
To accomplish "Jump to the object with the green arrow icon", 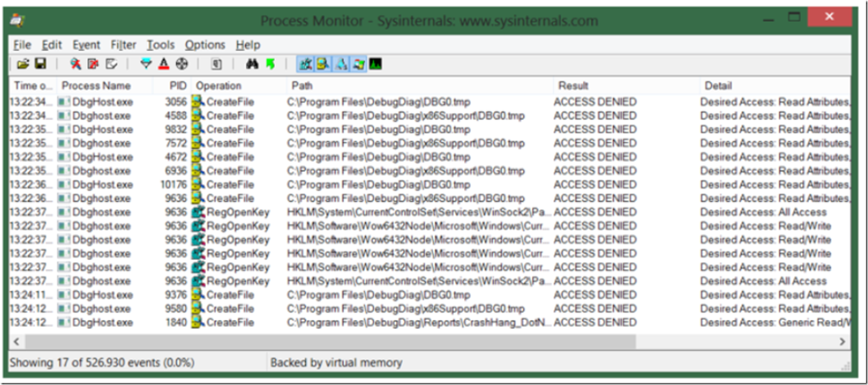I will click(270, 64).
